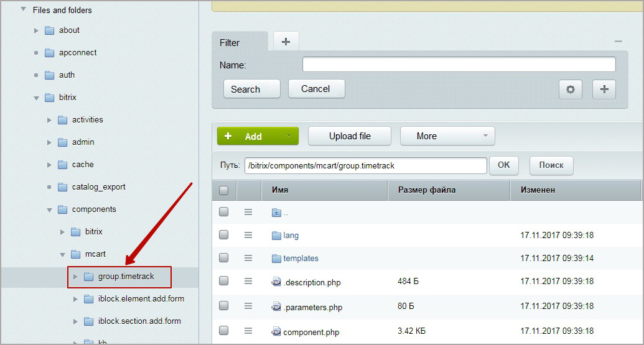This screenshot has height=345, width=644.
Task: Check the templates folder checkbox
Action: (x=224, y=257)
